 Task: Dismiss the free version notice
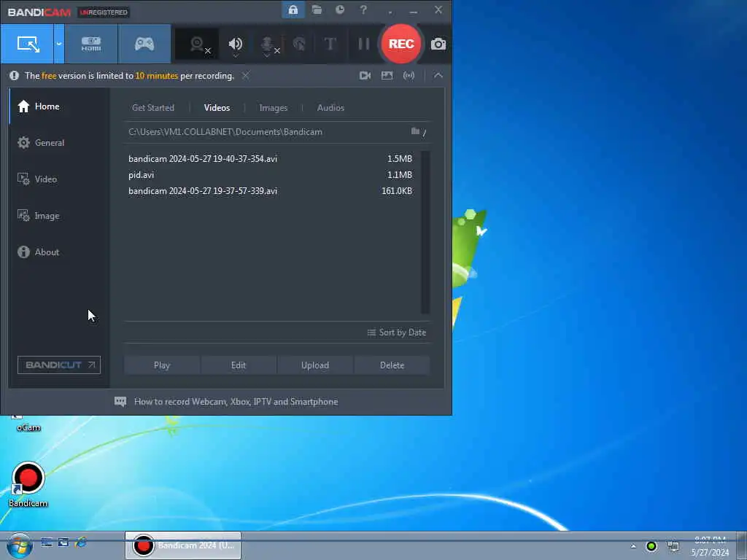[245, 76]
